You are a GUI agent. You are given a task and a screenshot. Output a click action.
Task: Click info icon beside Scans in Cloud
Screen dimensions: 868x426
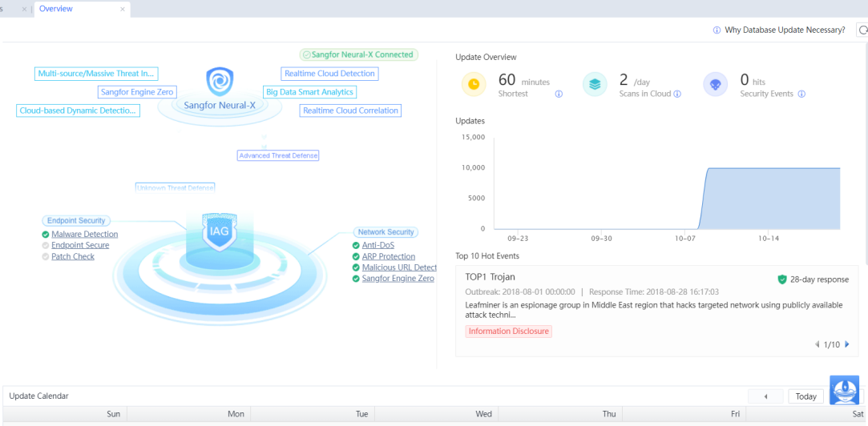coord(677,94)
